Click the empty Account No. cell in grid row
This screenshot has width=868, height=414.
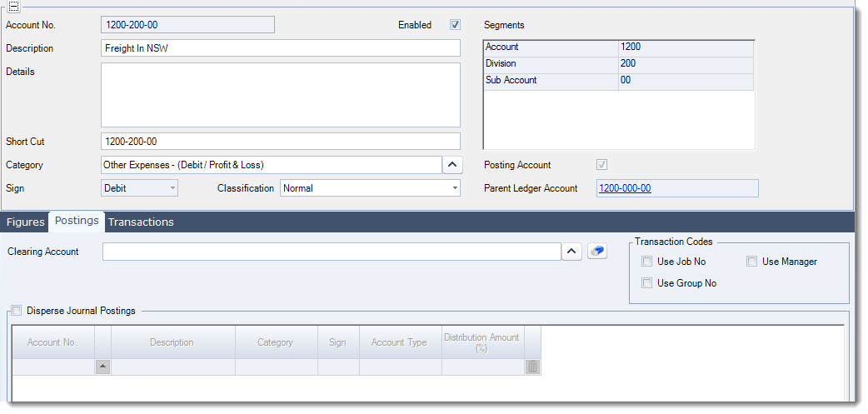coord(53,367)
